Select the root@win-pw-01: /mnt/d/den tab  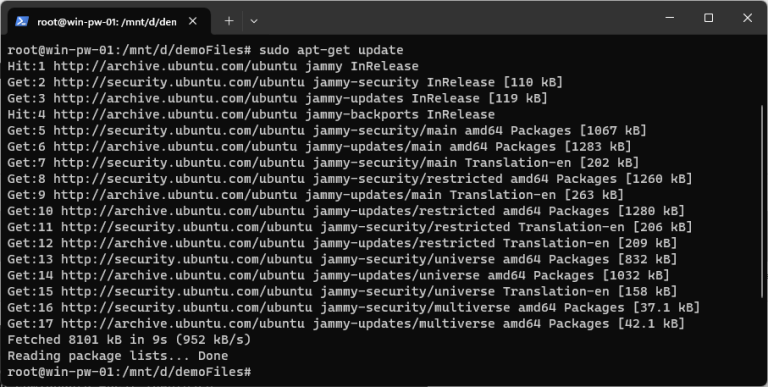click(x=107, y=21)
